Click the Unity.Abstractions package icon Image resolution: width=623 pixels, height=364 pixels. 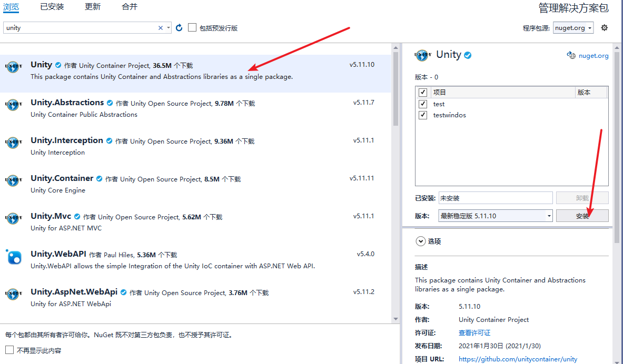click(x=13, y=105)
